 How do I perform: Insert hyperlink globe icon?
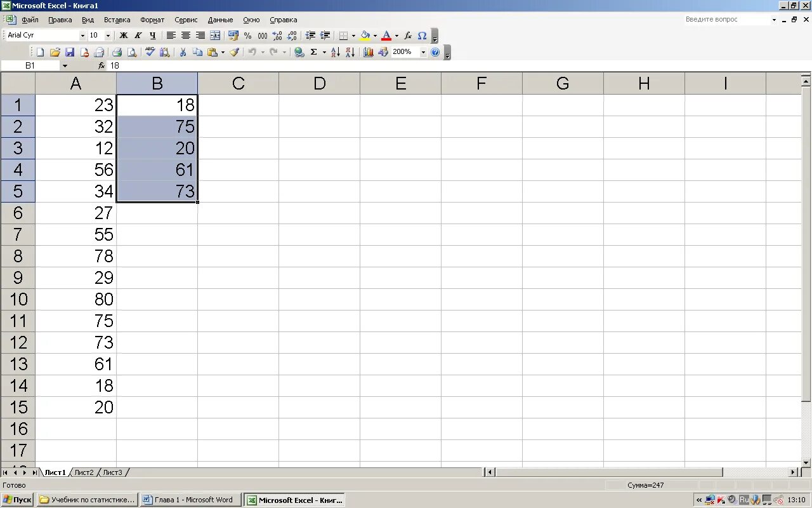299,52
